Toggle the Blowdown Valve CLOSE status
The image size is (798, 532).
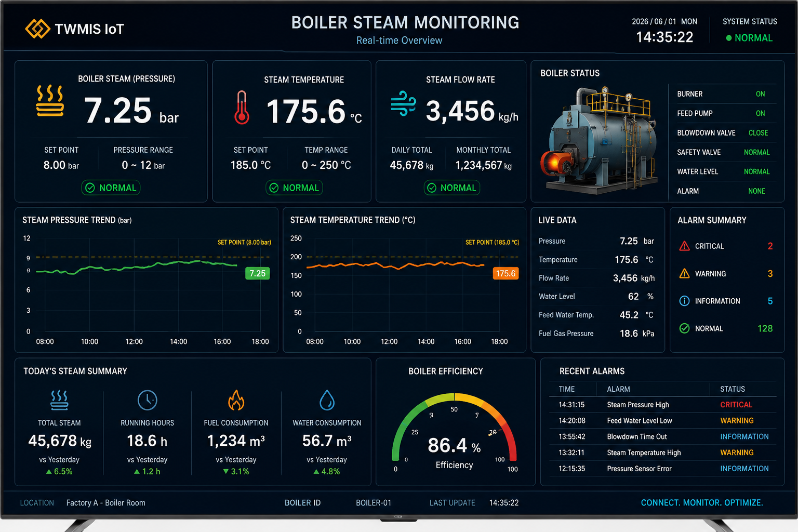[x=758, y=133]
